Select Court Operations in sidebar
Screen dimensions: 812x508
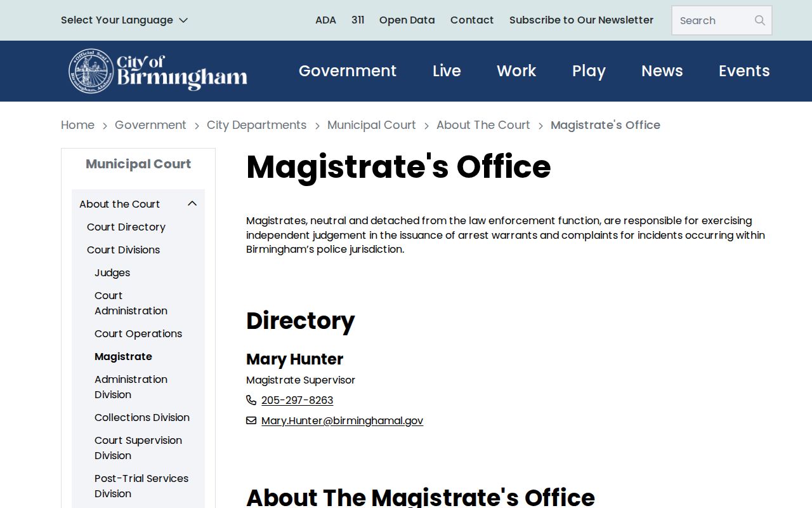pyautogui.click(x=138, y=333)
